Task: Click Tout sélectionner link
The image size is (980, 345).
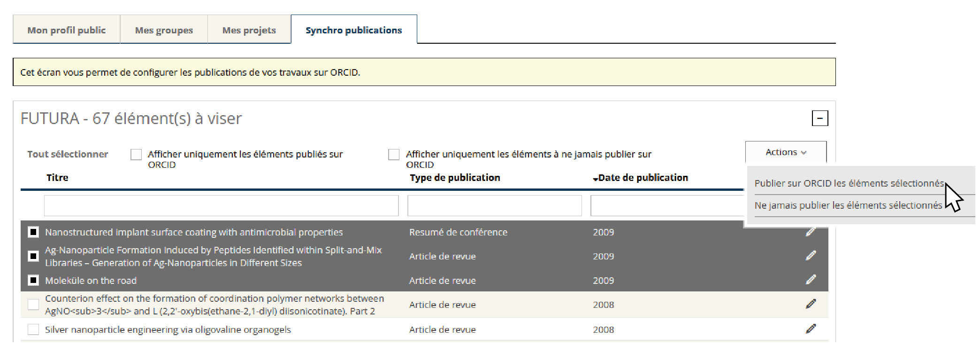Action: (68, 154)
